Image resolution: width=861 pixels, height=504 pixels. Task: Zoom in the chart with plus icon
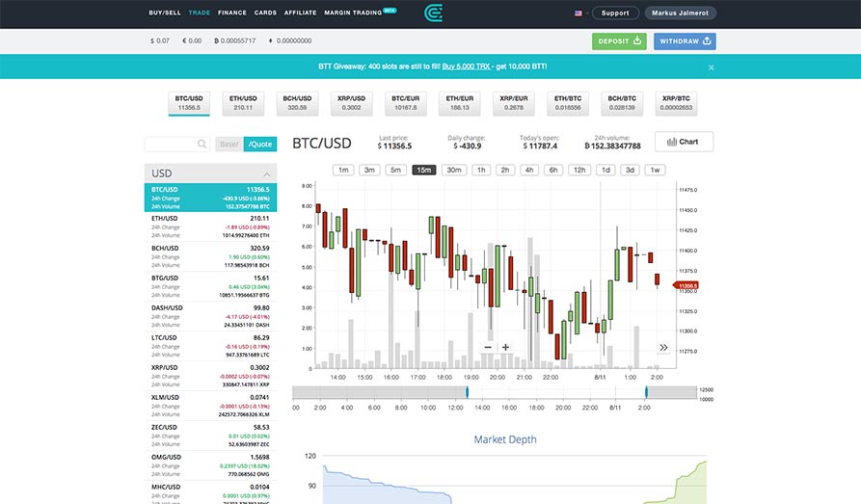tap(505, 347)
